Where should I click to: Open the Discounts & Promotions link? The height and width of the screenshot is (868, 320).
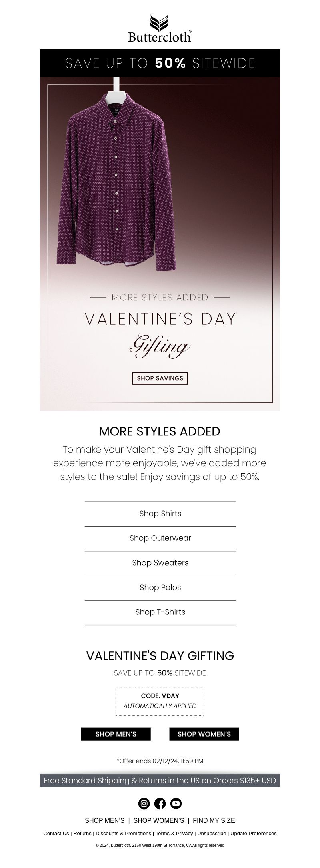click(124, 833)
